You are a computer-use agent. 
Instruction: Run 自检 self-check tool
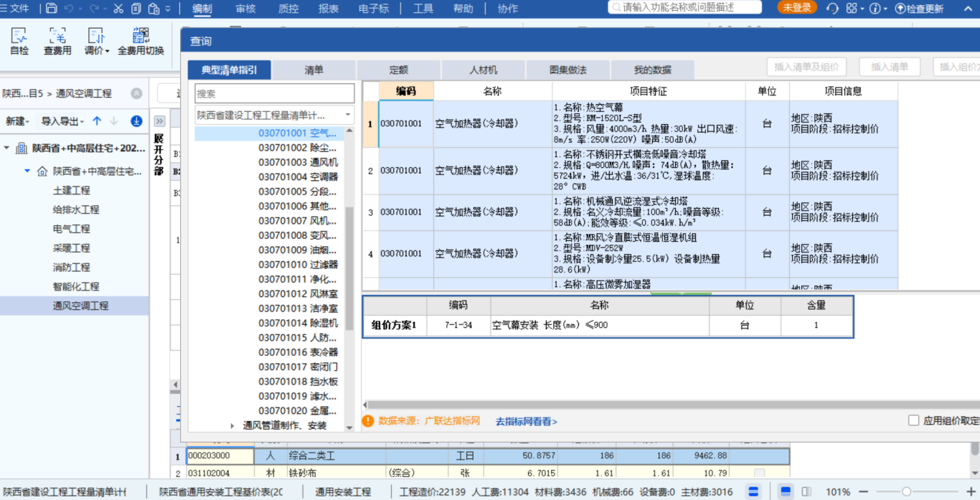[x=19, y=42]
